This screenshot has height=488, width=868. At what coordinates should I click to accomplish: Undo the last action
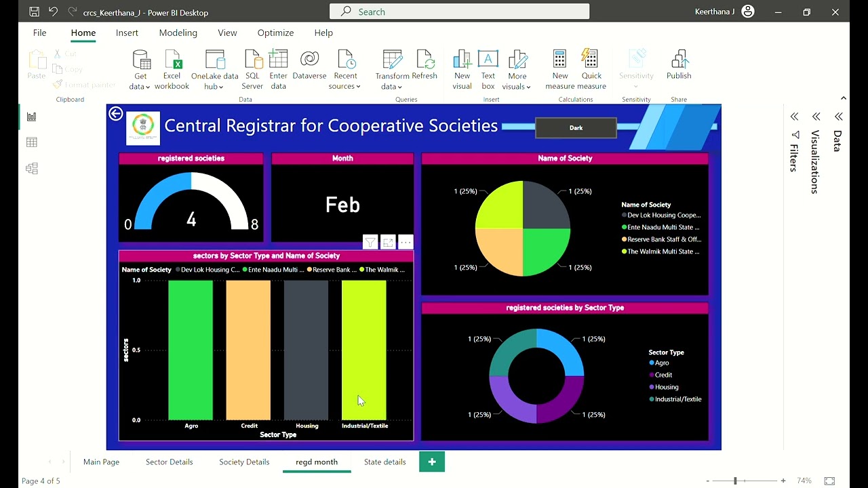(53, 12)
